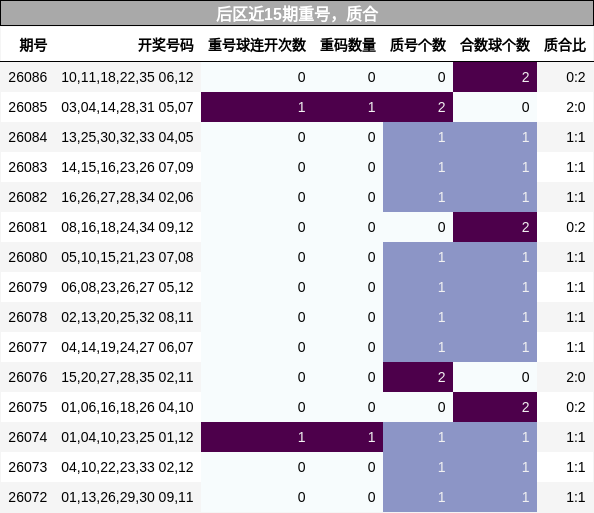
Task: Click numbers 03,04,14,28,31 05,07
Action: point(127,107)
